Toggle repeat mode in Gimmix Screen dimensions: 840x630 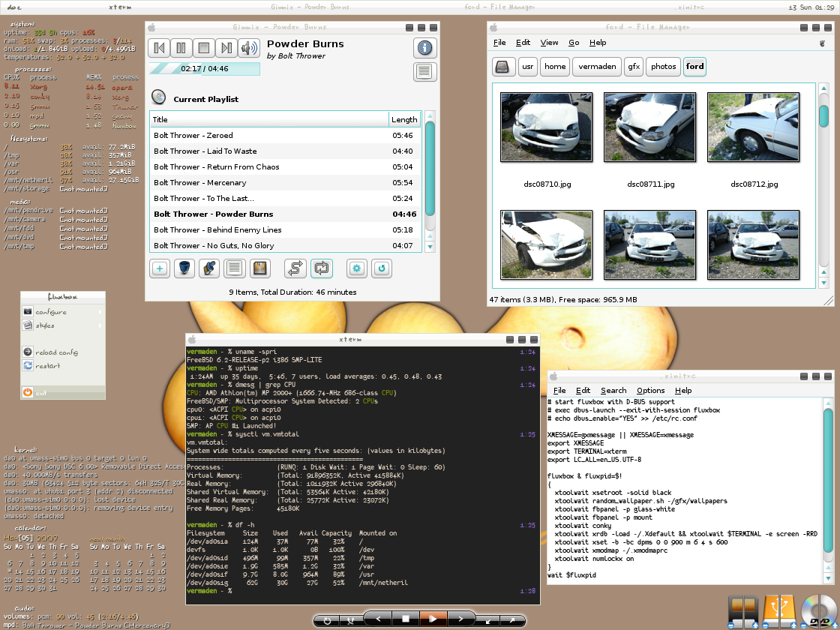click(x=322, y=268)
